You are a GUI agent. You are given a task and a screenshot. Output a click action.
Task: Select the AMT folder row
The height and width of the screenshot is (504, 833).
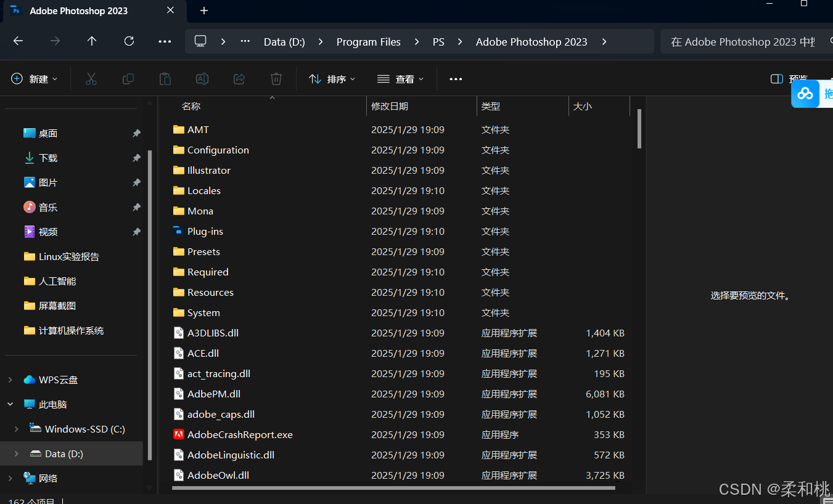400,129
